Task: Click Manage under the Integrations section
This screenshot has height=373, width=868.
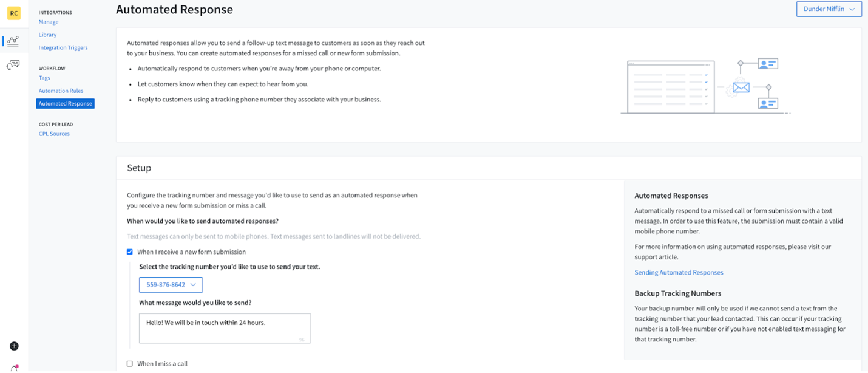Action: pos(48,22)
